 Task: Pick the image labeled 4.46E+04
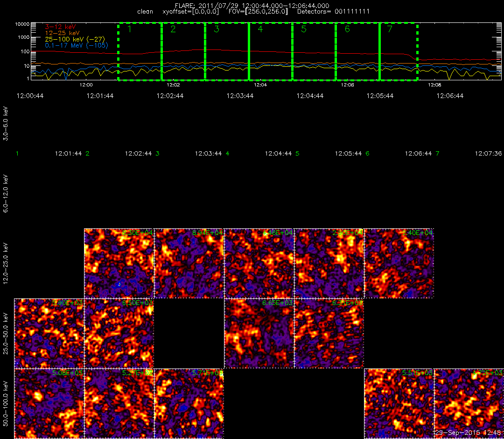pyautogui.click(x=259, y=263)
